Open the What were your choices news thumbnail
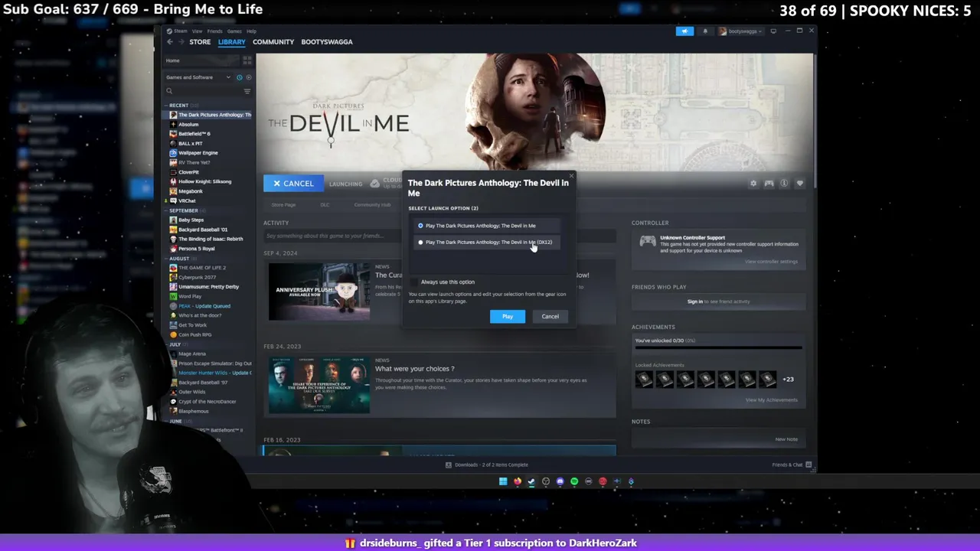 [x=318, y=385]
